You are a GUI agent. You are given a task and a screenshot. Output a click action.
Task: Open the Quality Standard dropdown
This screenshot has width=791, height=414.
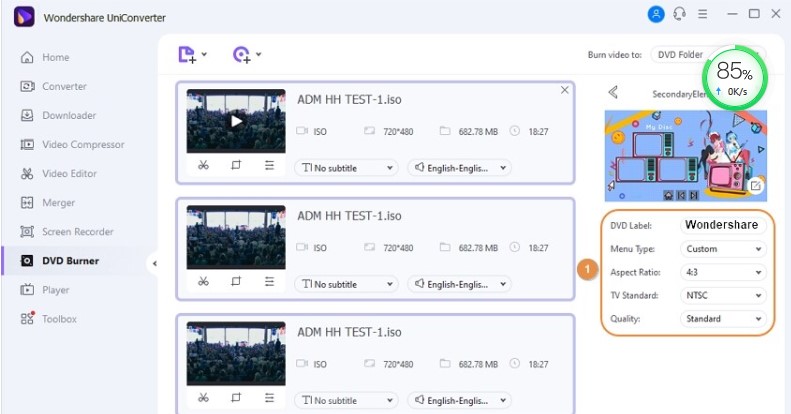click(x=723, y=319)
